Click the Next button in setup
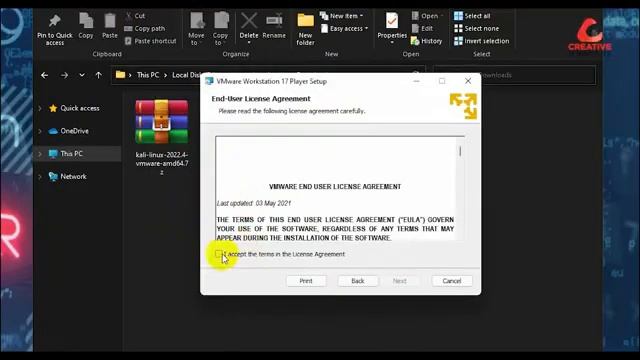Screen dimensions: 640x360 click(400, 281)
